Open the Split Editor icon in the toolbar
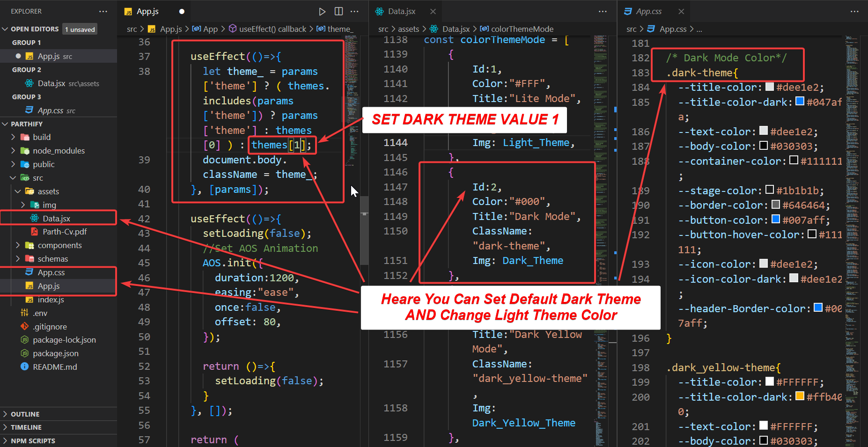Image resolution: width=868 pixels, height=447 pixels. 338,11
